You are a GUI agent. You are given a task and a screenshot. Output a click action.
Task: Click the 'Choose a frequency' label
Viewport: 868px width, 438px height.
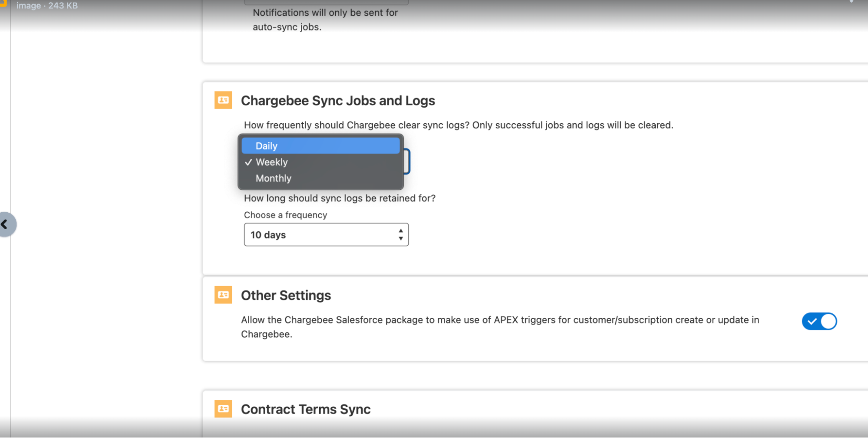click(x=285, y=215)
